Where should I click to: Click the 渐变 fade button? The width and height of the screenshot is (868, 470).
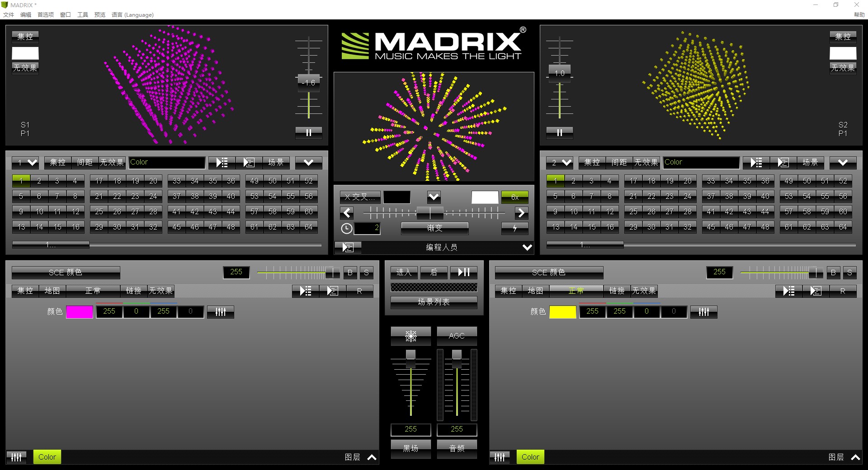(x=435, y=228)
